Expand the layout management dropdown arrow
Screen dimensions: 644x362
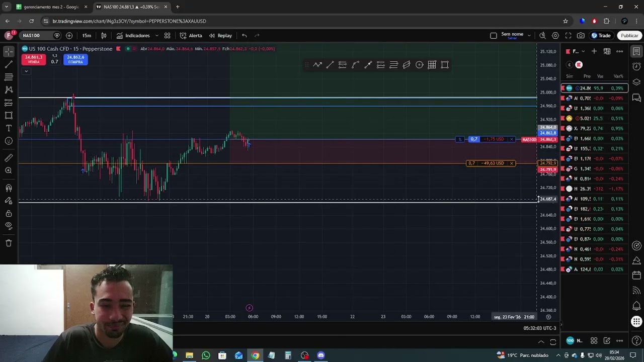tap(529, 36)
